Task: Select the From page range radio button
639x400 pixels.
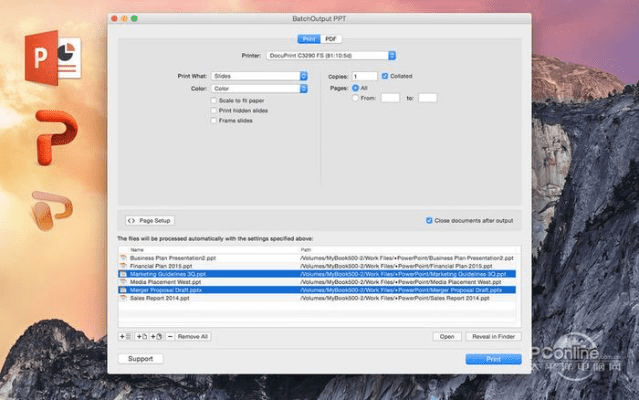Action: tap(355, 97)
